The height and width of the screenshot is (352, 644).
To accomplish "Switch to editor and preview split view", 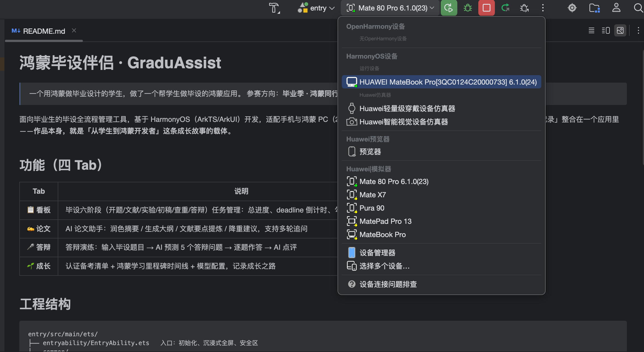I will pos(606,30).
